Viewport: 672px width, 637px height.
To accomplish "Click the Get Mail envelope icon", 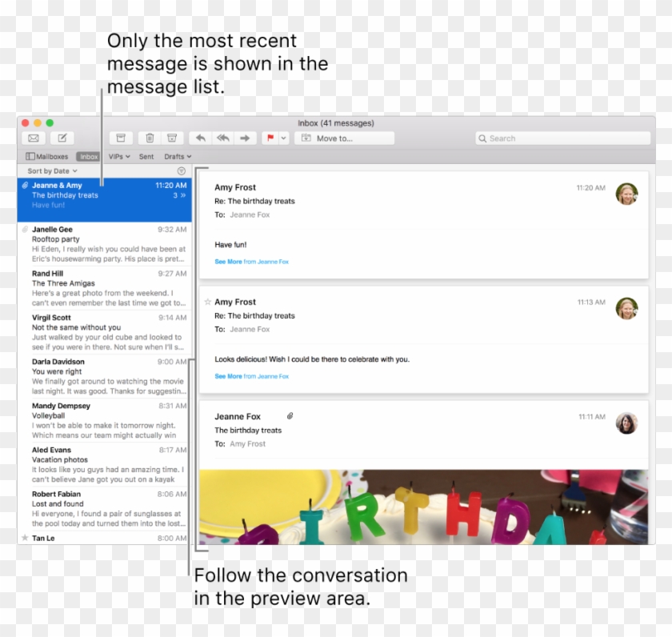I will click(x=33, y=138).
